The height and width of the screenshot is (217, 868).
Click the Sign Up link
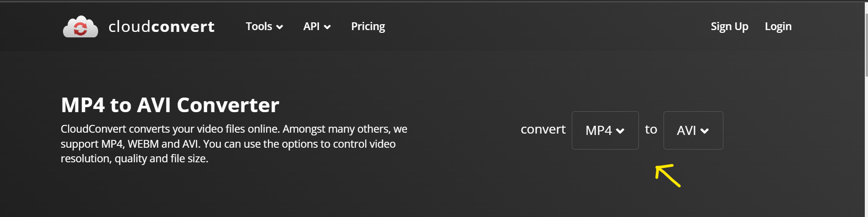[x=729, y=26]
